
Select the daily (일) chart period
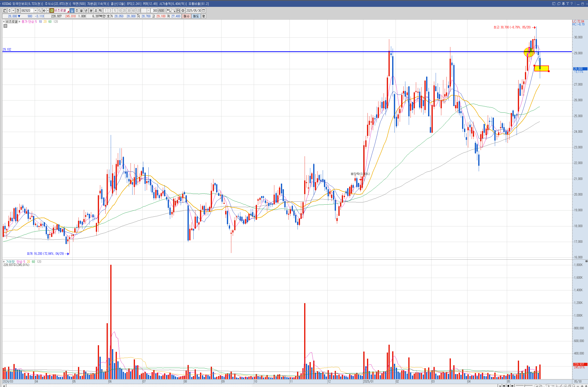(x=72, y=11)
